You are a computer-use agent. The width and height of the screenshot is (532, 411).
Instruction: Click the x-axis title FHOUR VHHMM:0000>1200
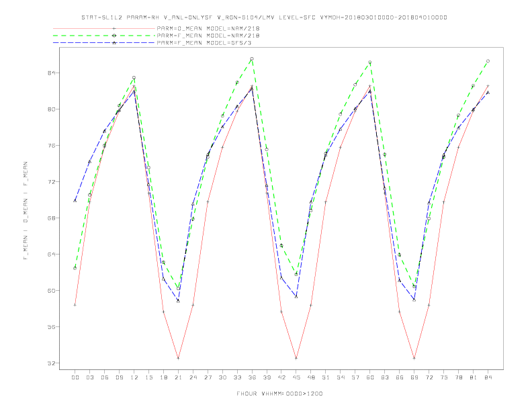click(x=279, y=394)
